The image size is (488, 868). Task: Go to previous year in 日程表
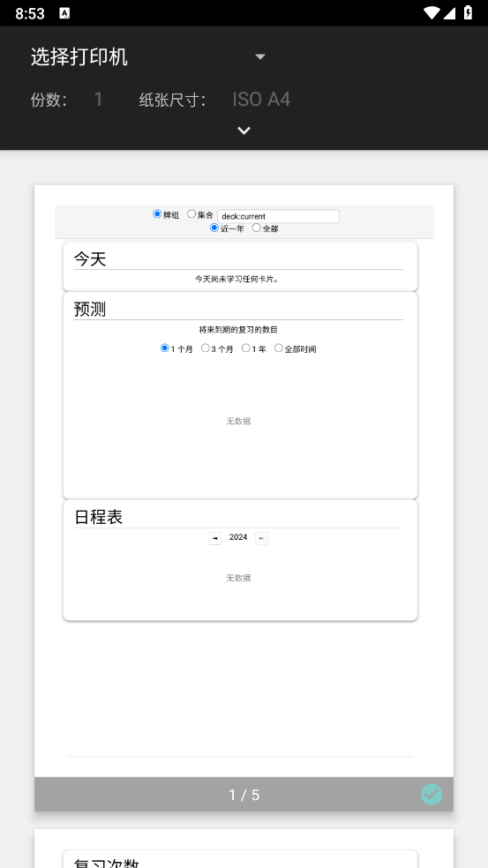(215, 538)
